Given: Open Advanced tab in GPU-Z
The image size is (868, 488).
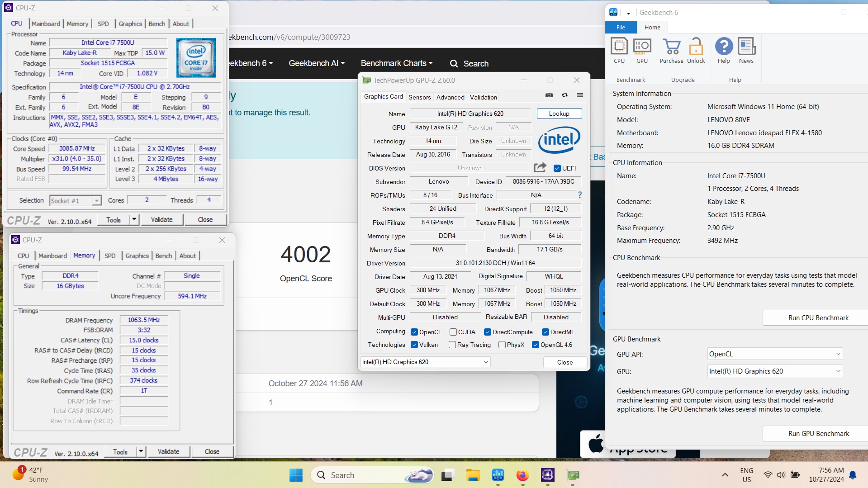Looking at the screenshot, I should pos(450,97).
